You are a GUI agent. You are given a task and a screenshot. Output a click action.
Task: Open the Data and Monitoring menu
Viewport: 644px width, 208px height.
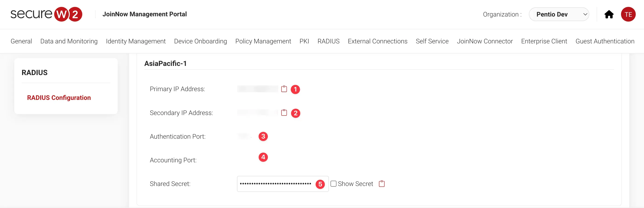69,41
